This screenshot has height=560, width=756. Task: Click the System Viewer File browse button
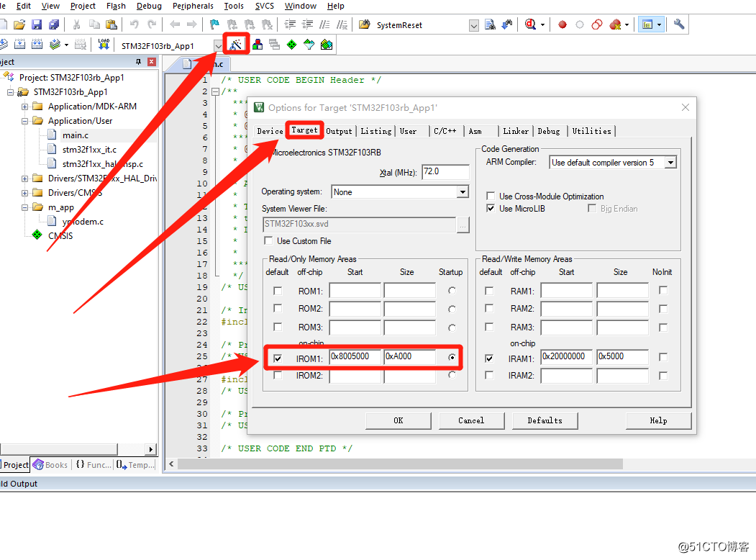pos(463,225)
